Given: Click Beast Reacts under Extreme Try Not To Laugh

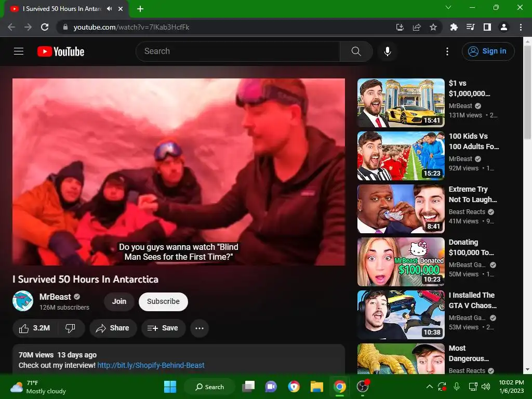Looking at the screenshot, I should pyautogui.click(x=467, y=212).
